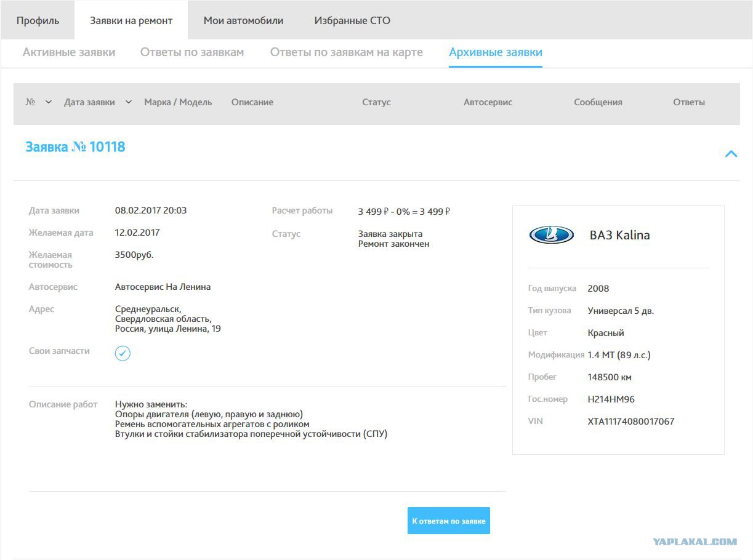
Task: Click the desired date 12.02.2017
Action: (137, 233)
